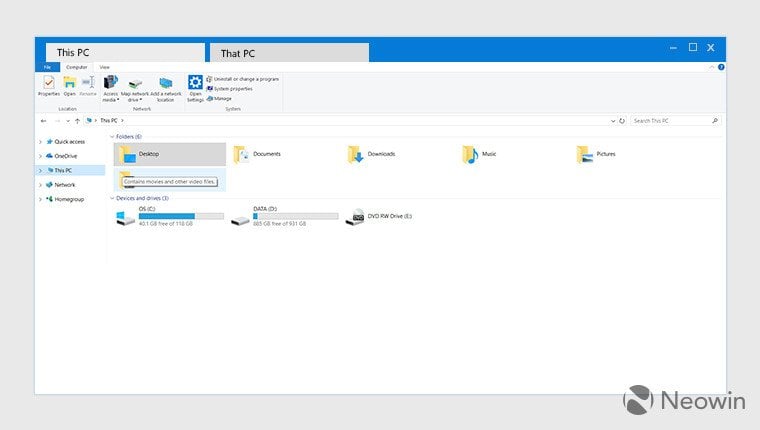Expand the OneDrive tree node
Image resolution: width=760 pixels, height=430 pixels.
pos(41,156)
